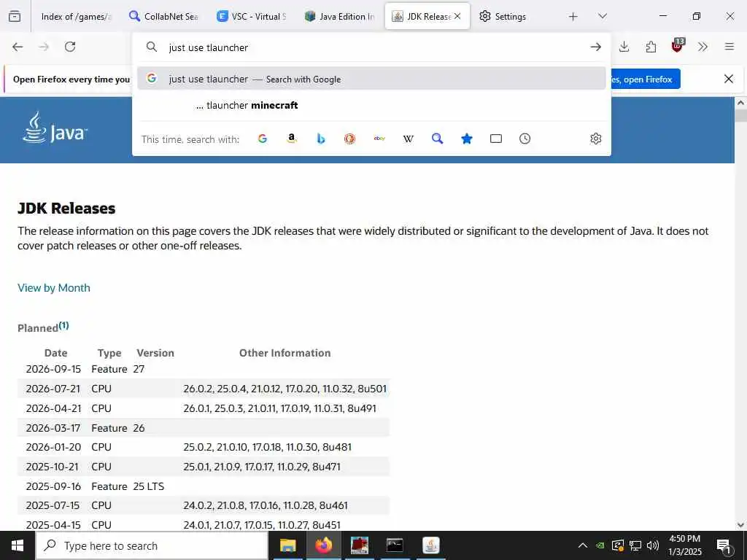Open Firefox View icon at top left
The image size is (747, 560).
(x=15, y=16)
